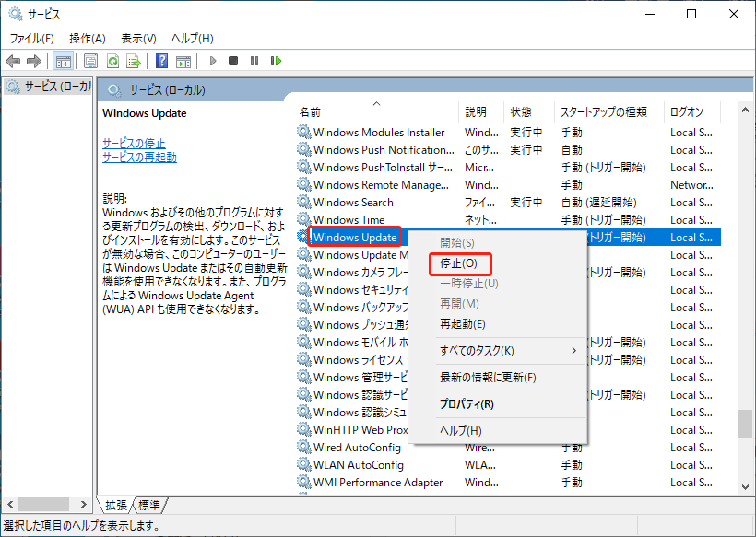
Task: Select the WLAN AutoConfig service
Action: [x=508, y=464]
